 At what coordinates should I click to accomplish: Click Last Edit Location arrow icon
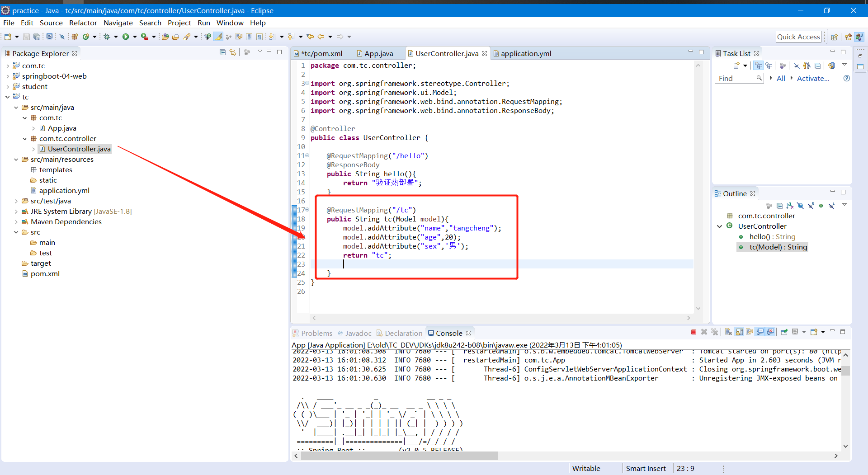[x=310, y=37]
